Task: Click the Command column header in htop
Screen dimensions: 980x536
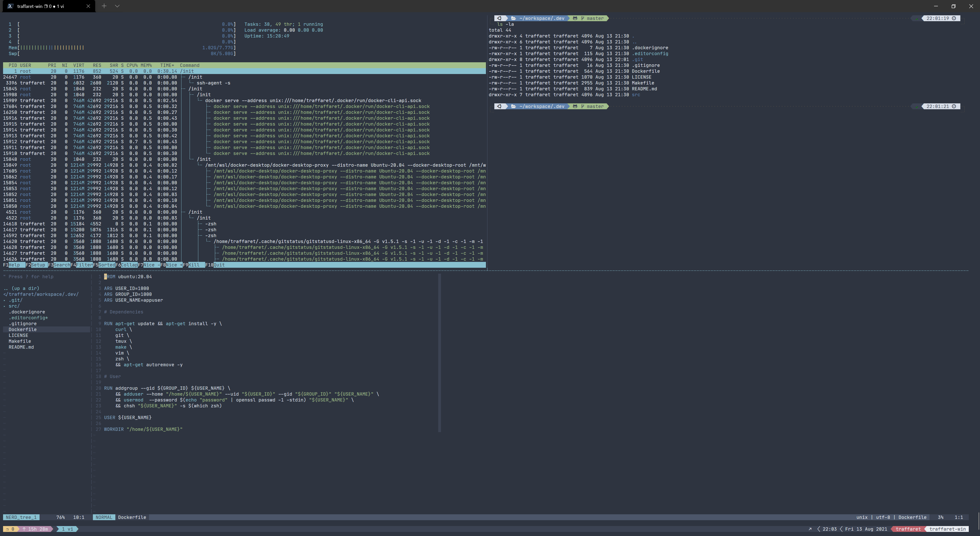Action: click(x=189, y=65)
